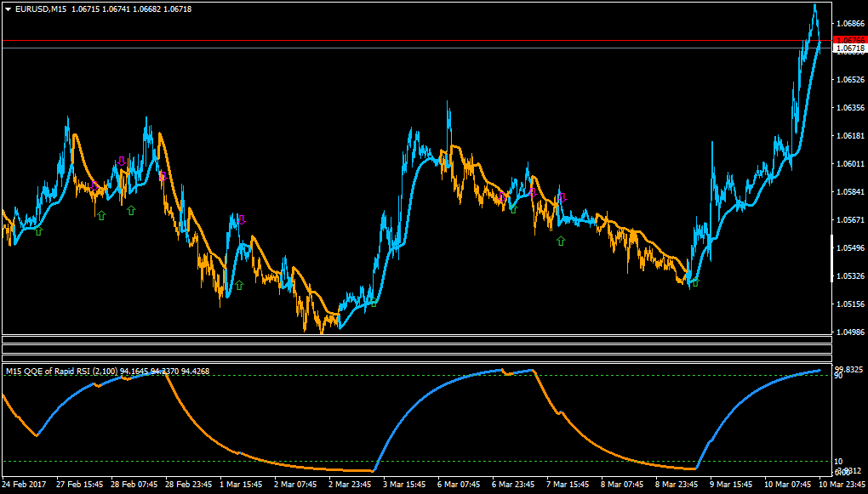Click the red 1.06766 price tag
This screenshot has width=868, height=494.
coord(849,40)
